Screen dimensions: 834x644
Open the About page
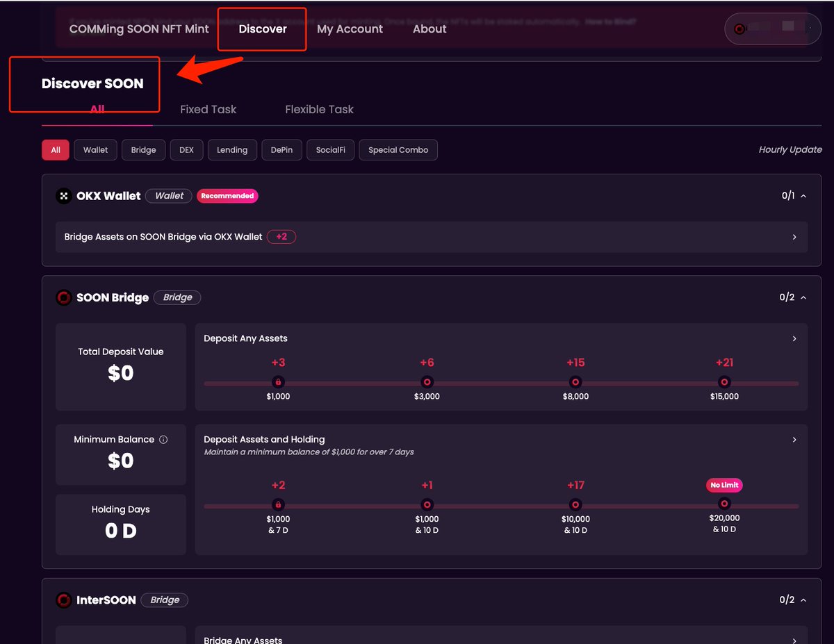point(430,29)
